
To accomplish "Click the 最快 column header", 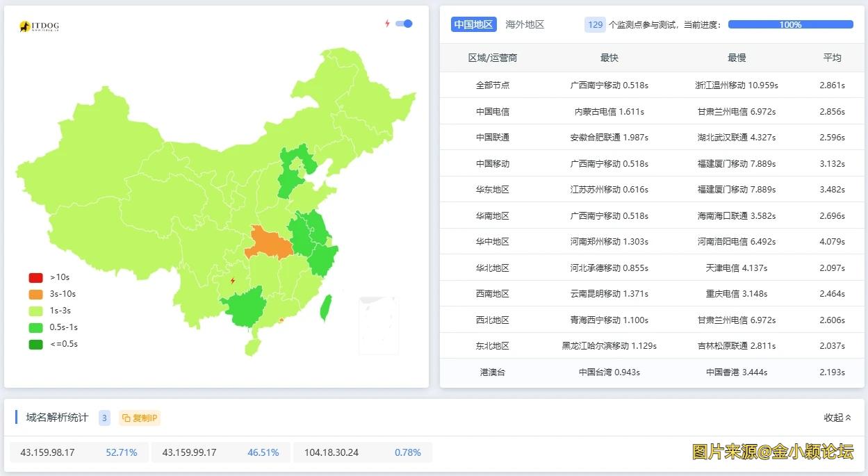I will [609, 58].
